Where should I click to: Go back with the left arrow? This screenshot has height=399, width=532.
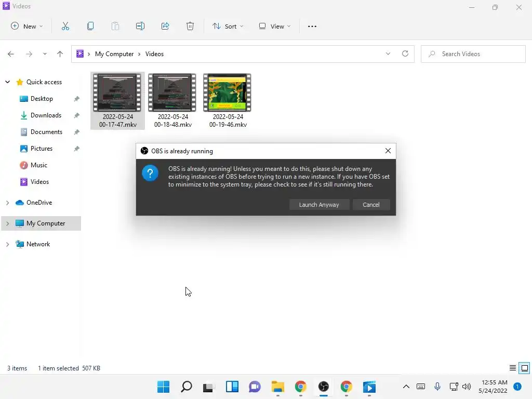(11, 54)
